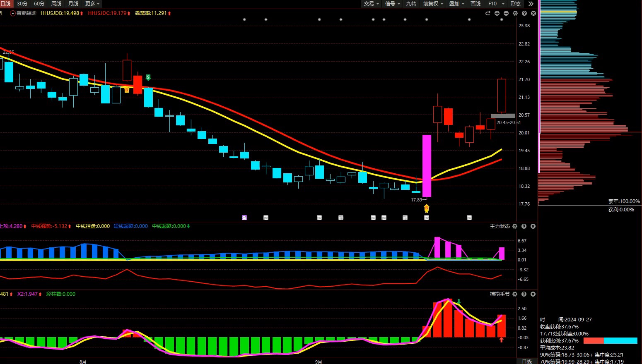Zoom out chart with the minus icon

click(506, 13)
